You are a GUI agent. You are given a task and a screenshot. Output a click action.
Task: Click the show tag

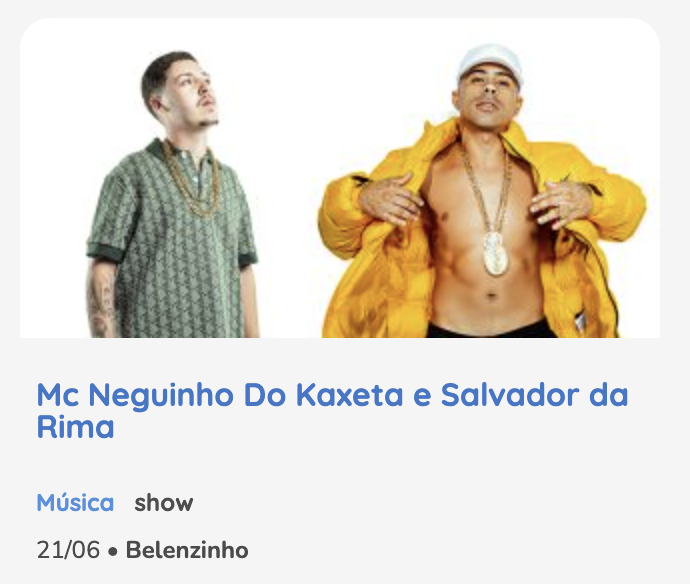(164, 503)
